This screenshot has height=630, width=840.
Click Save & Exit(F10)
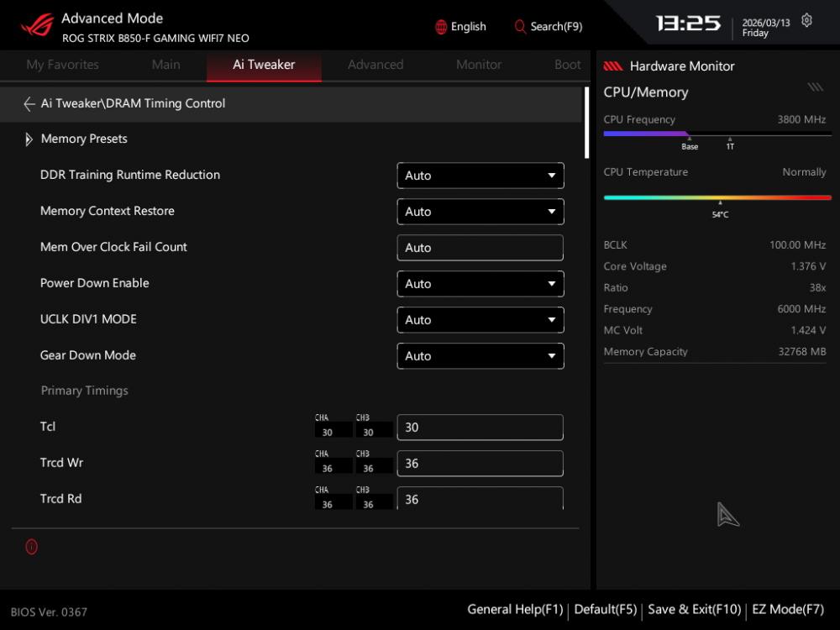[694, 610]
